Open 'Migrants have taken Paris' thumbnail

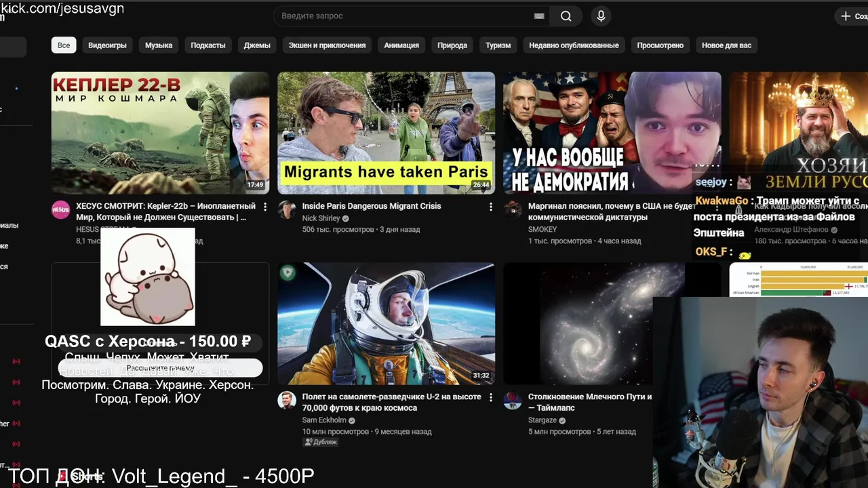[x=386, y=133]
